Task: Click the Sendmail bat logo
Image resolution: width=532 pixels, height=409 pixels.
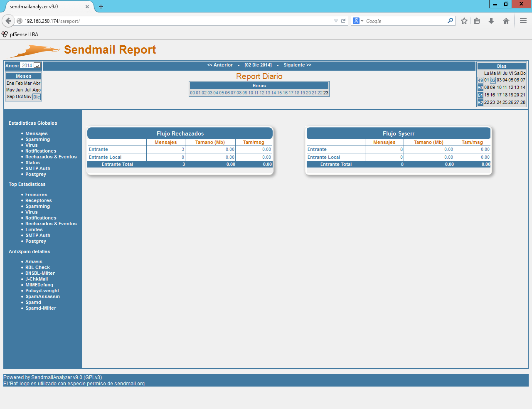Action: pyautogui.click(x=34, y=51)
